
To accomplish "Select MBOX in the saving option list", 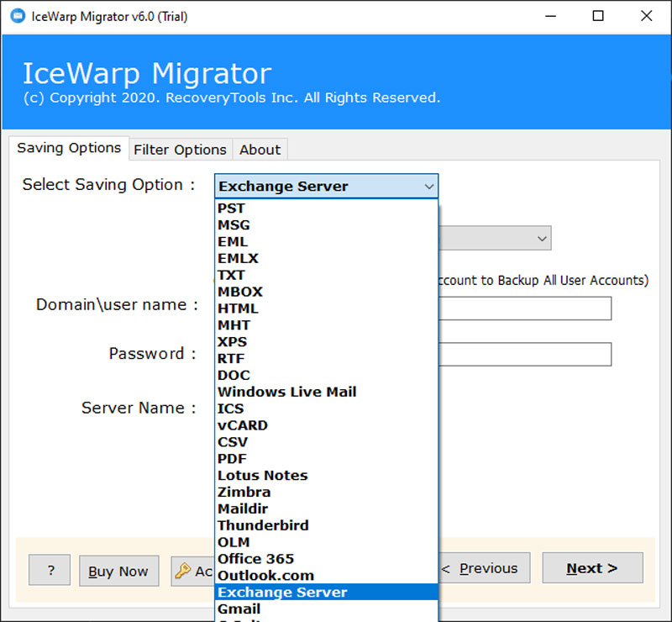I will [x=326, y=292].
